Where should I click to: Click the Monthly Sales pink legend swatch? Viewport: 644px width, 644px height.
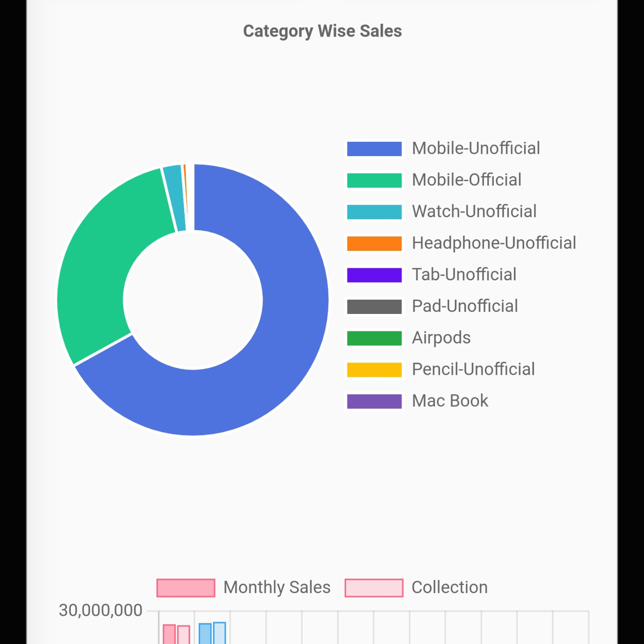point(186,588)
